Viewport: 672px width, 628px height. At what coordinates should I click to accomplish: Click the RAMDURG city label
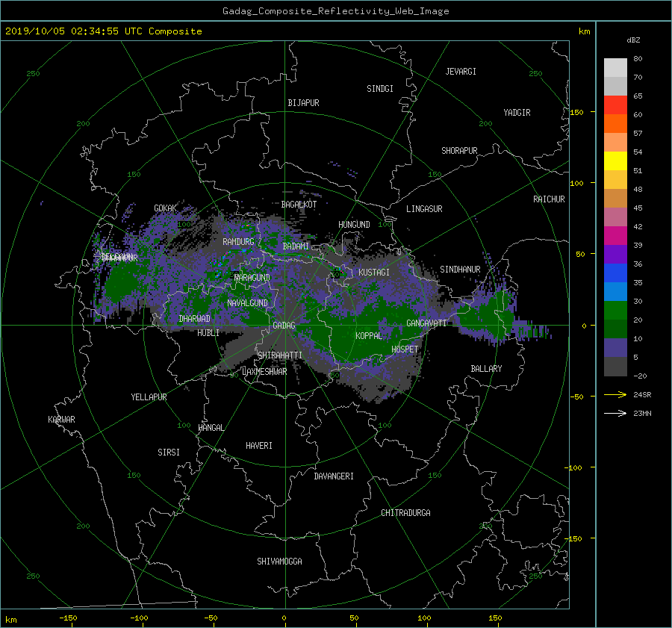click(x=238, y=242)
